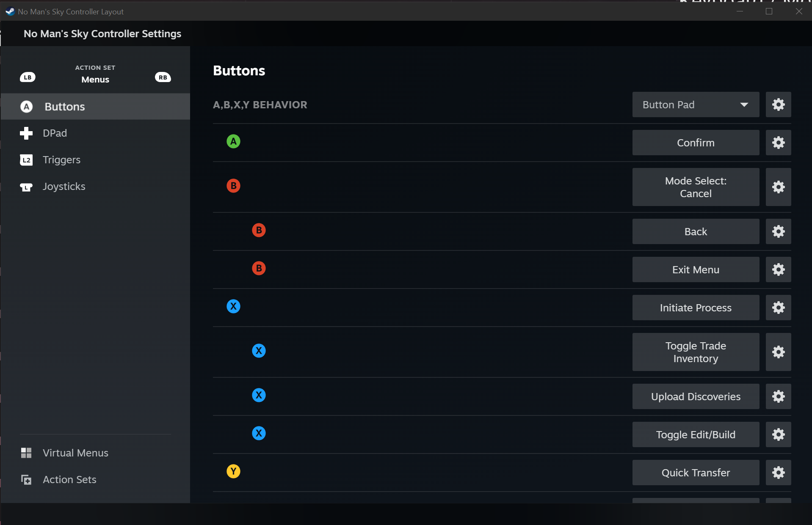Click X icon in Upload Discoveries row
This screenshot has width=812, height=525.
point(259,395)
